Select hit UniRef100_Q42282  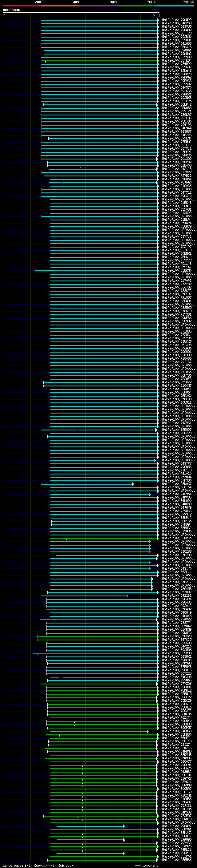[177, 596]
